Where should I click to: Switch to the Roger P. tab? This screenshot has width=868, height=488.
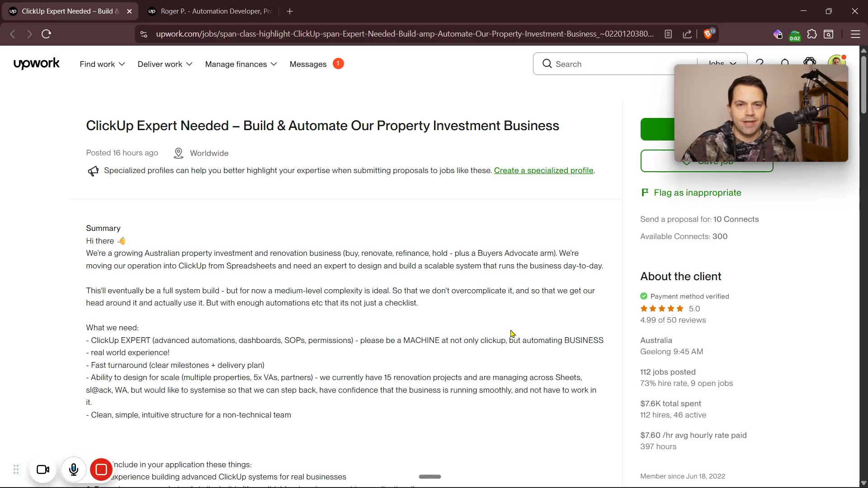pyautogui.click(x=212, y=11)
